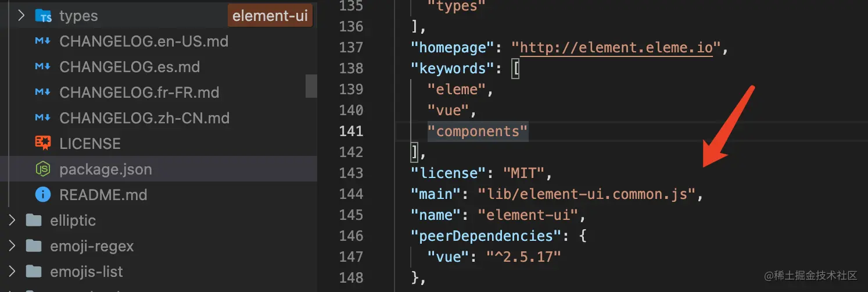The width and height of the screenshot is (868, 292).
Task: Click the "license" key on line 143
Action: (x=449, y=173)
